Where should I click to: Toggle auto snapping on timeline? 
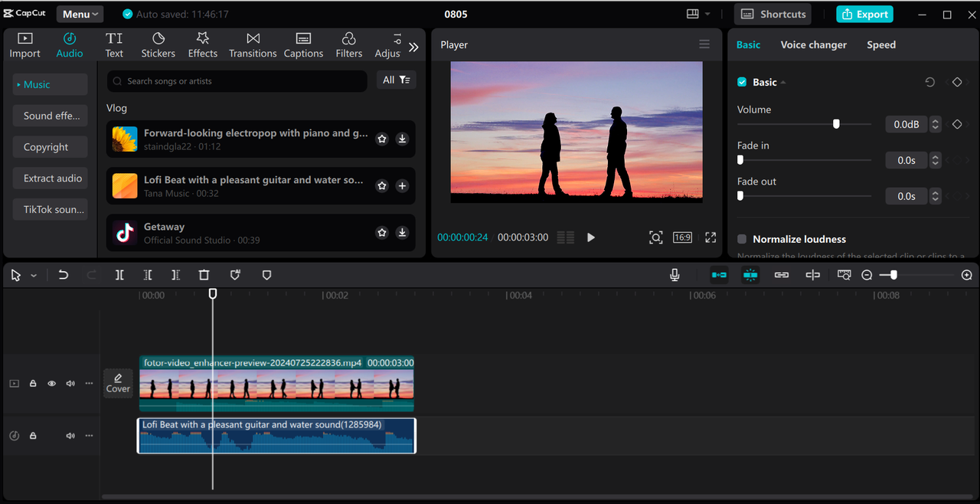coord(750,275)
